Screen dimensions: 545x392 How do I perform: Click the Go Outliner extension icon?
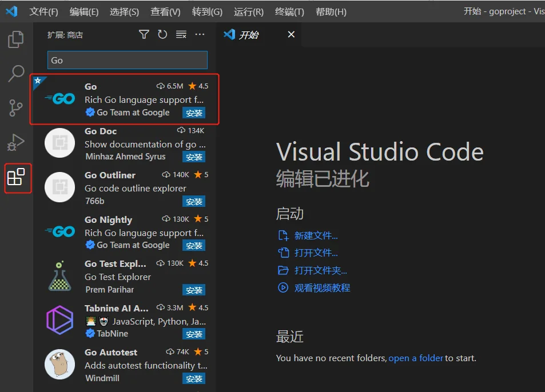click(x=60, y=187)
